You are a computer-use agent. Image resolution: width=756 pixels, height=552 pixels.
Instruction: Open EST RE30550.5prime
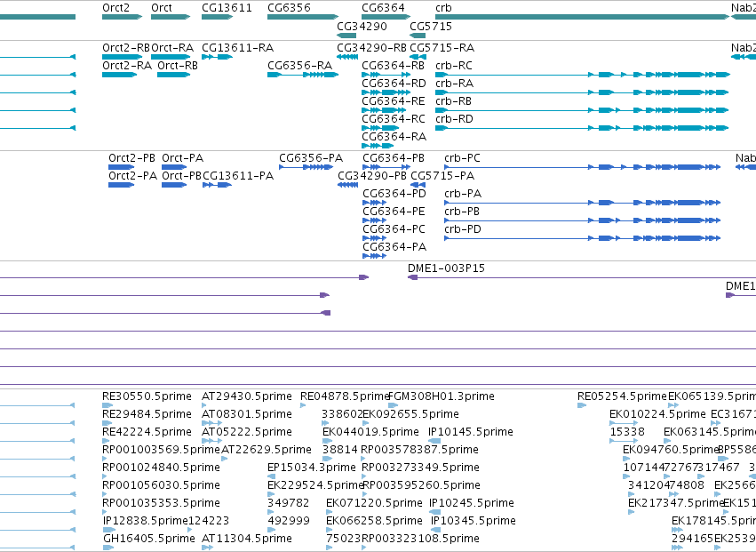click(147, 396)
